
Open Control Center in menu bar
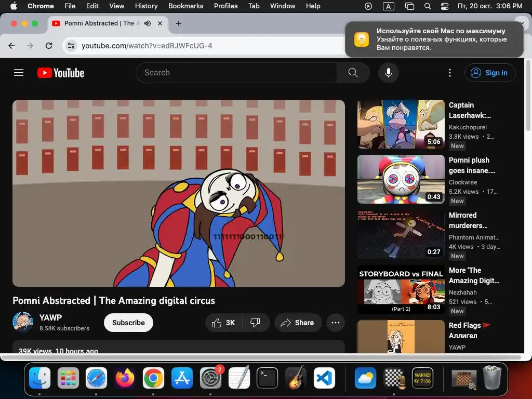click(x=445, y=6)
